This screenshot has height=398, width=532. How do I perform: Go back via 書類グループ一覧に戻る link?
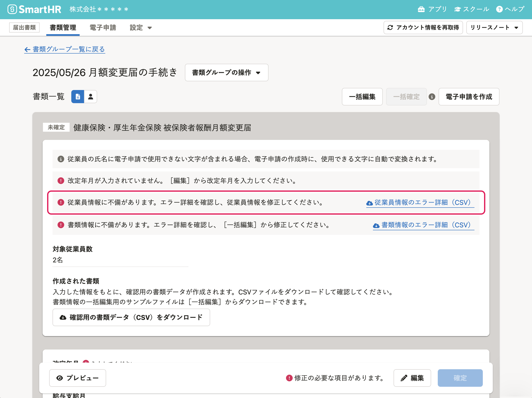point(65,49)
